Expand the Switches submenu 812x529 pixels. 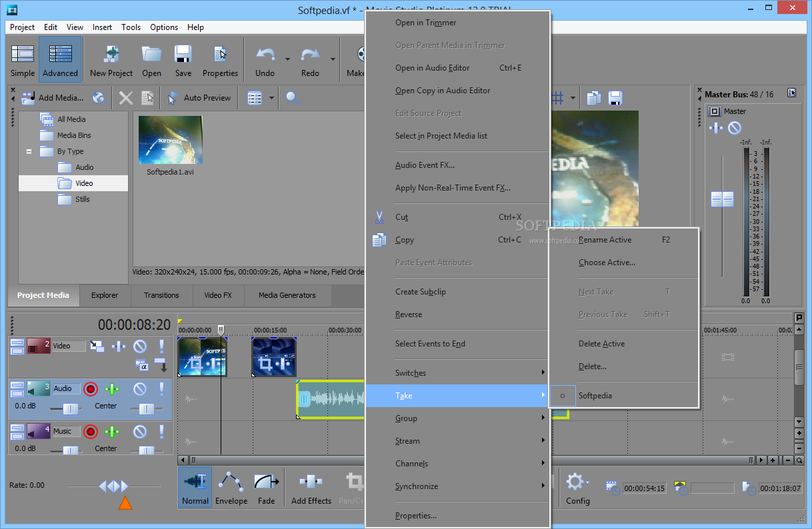click(x=457, y=373)
